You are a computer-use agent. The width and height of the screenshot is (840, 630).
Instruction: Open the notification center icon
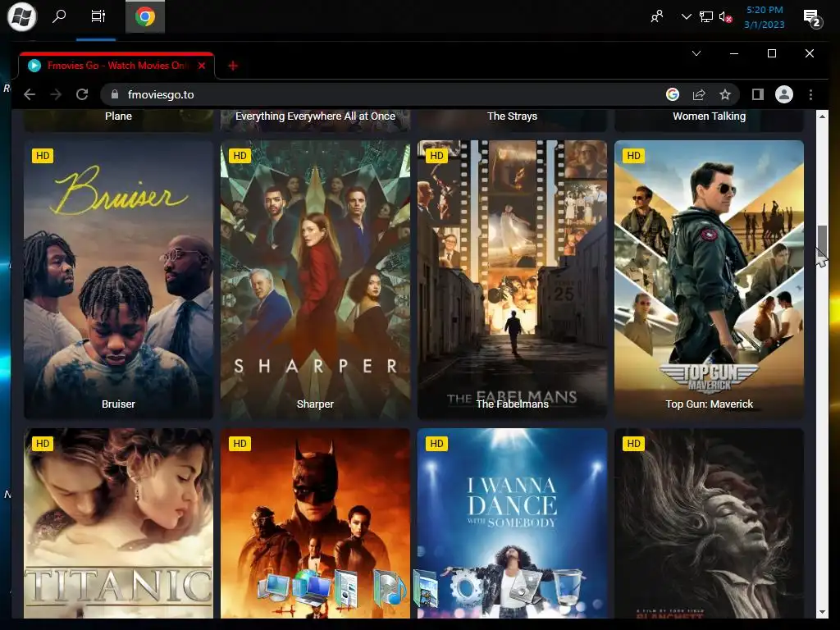coord(812,18)
